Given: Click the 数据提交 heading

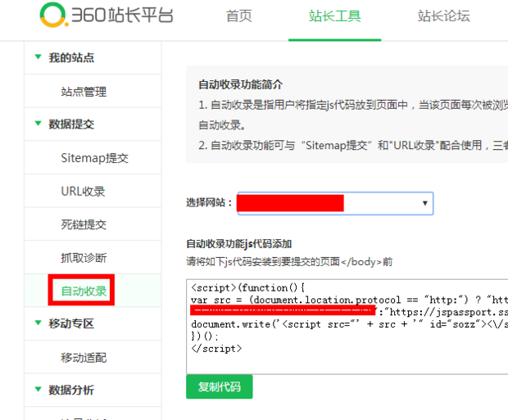Looking at the screenshot, I should [x=71, y=124].
